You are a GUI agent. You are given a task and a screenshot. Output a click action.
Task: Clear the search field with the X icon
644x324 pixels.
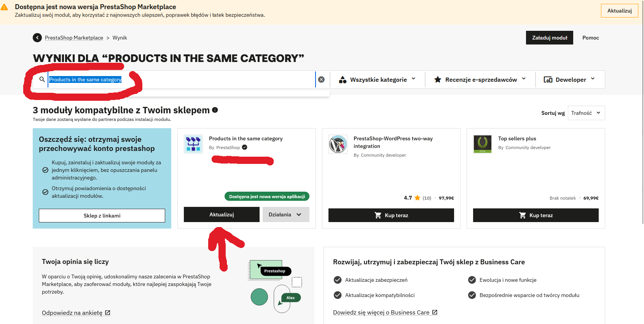coord(321,79)
